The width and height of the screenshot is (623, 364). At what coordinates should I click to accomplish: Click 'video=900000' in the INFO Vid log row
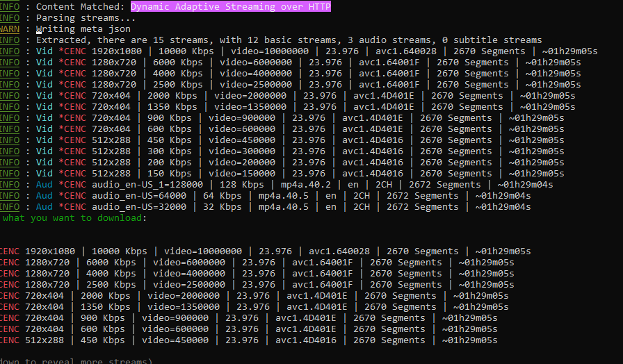(x=242, y=118)
